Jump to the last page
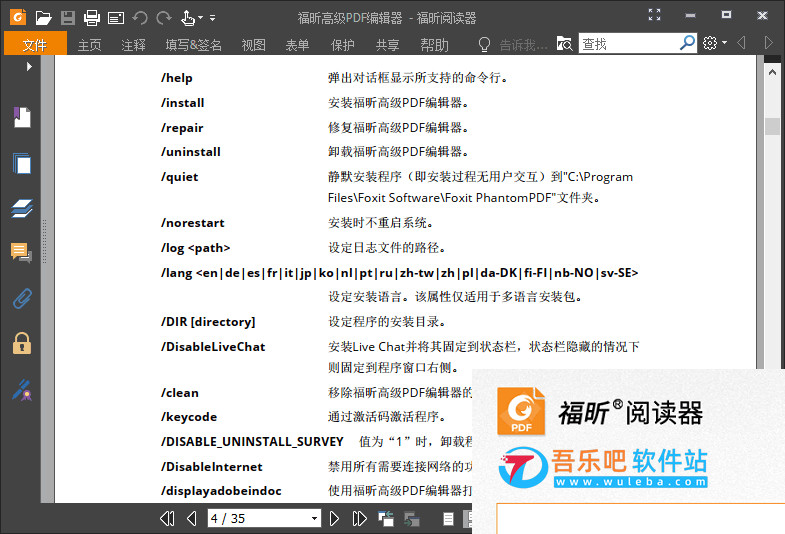 click(359, 518)
